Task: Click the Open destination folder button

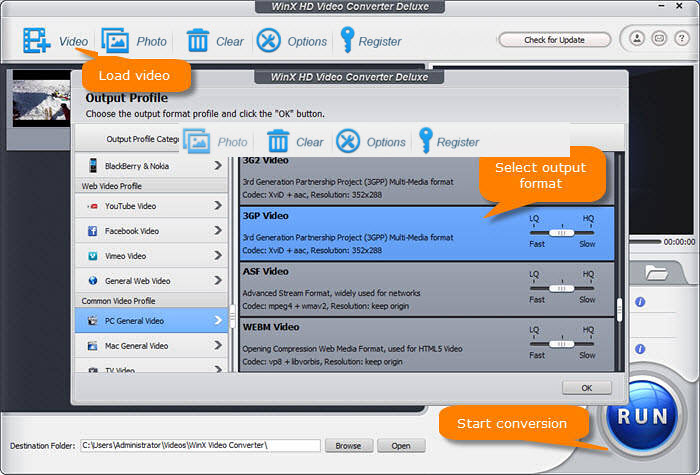Action: 401,446
